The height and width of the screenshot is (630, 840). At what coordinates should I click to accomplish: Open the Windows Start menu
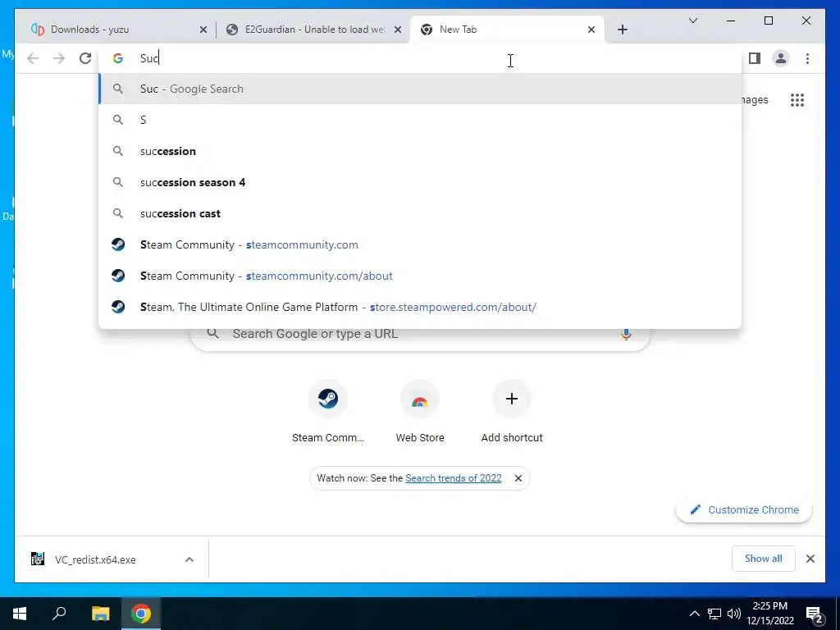[20, 614]
